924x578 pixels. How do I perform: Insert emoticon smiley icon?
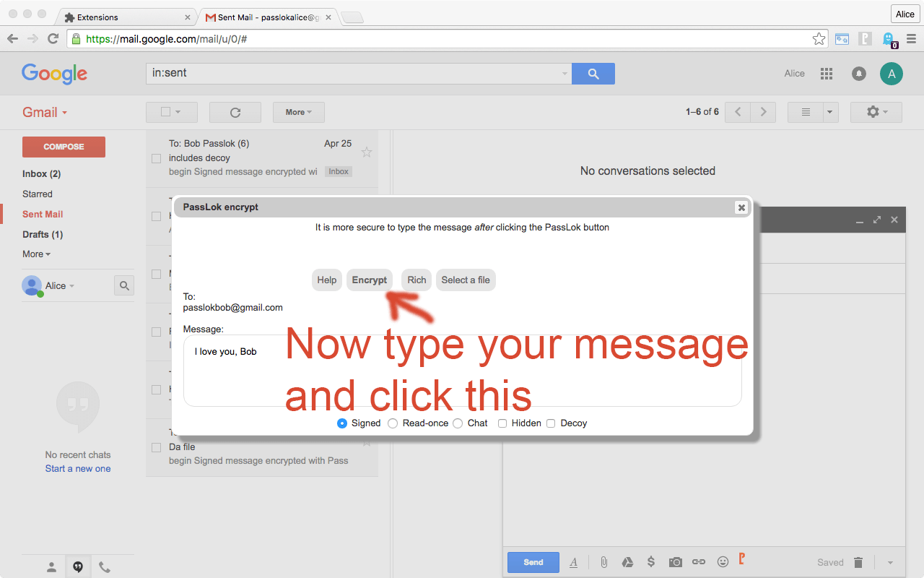point(723,562)
